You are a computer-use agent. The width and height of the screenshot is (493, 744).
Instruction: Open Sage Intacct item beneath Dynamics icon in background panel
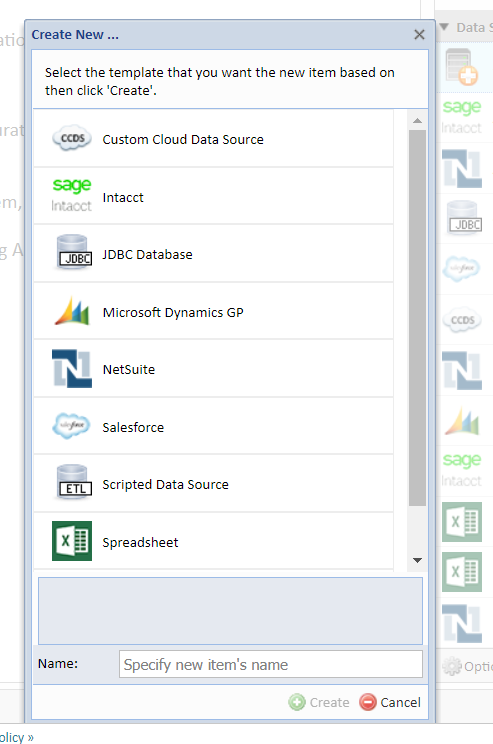pos(462,470)
